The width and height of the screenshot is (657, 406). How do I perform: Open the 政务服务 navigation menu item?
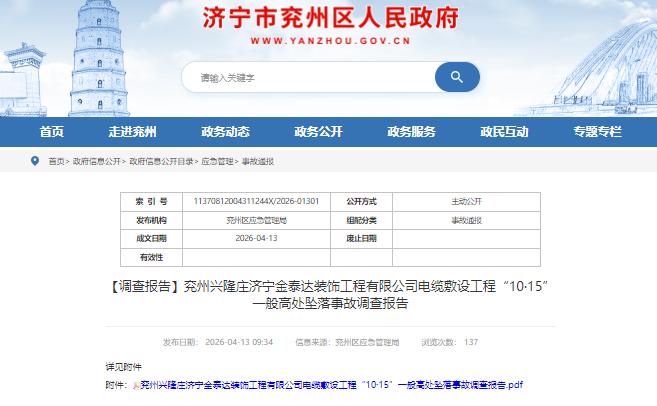[411, 132]
